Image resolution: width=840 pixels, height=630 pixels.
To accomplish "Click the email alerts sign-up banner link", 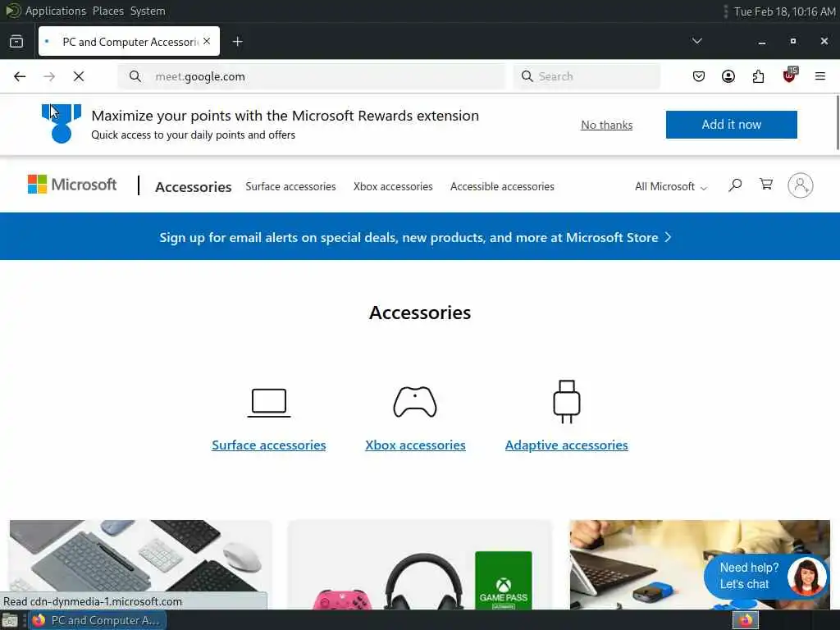I will click(415, 237).
